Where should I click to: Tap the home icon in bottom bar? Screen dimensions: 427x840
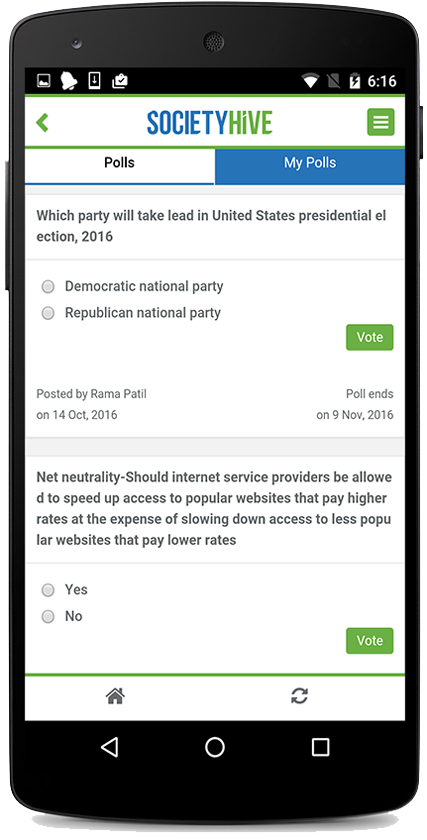(115, 696)
